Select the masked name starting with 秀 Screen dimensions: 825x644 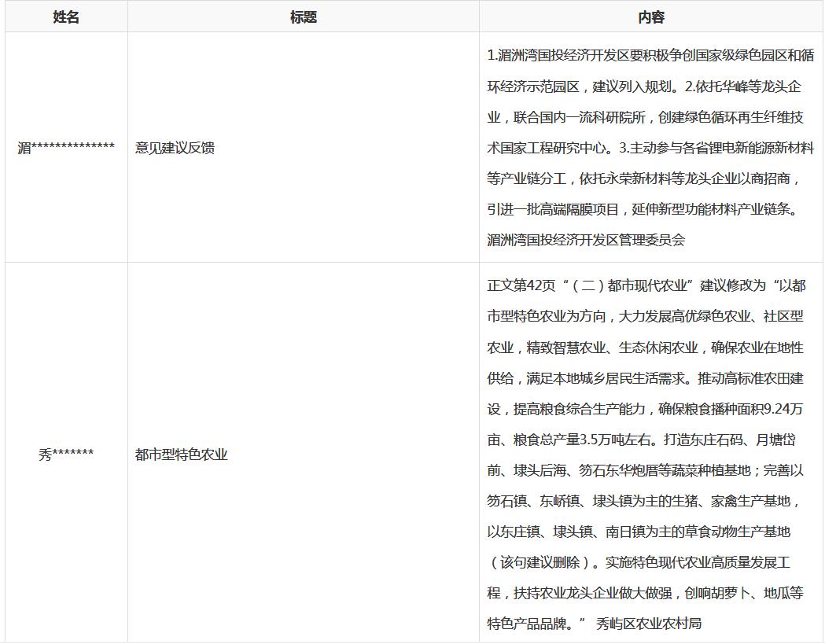(66, 454)
